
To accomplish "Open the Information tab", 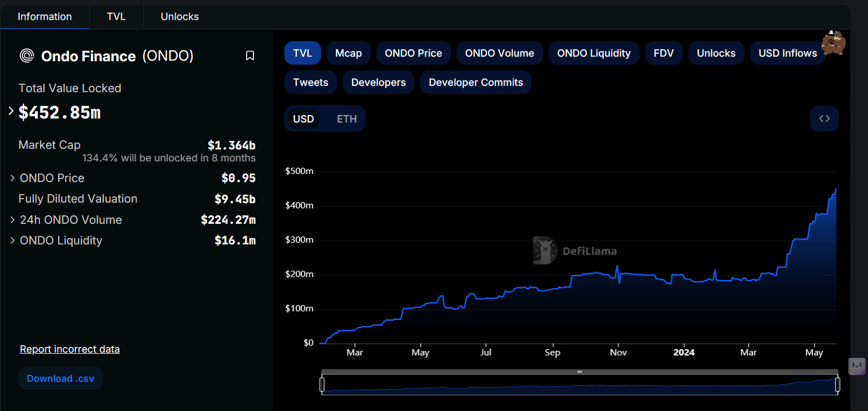I will 45,17.
